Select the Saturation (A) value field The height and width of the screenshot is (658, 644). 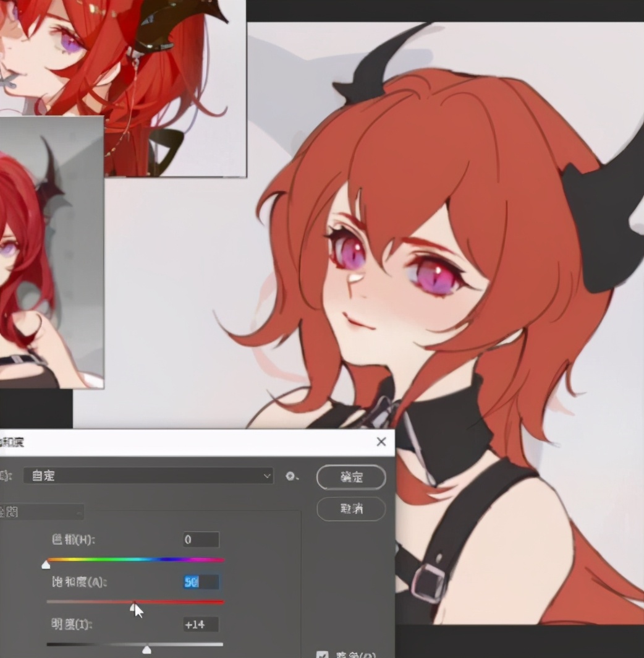[x=201, y=582]
